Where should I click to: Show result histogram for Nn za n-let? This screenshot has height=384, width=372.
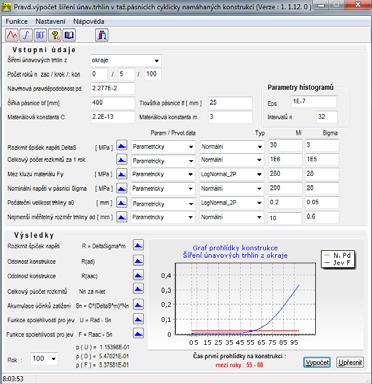[138, 290]
